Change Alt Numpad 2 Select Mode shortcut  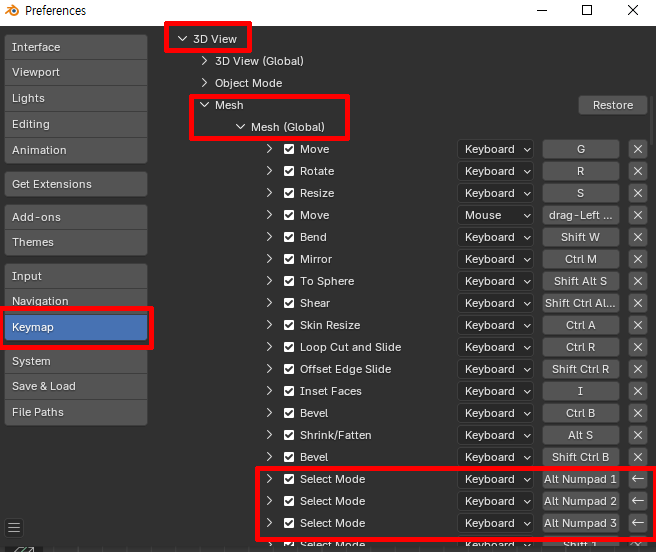pyautogui.click(x=581, y=501)
